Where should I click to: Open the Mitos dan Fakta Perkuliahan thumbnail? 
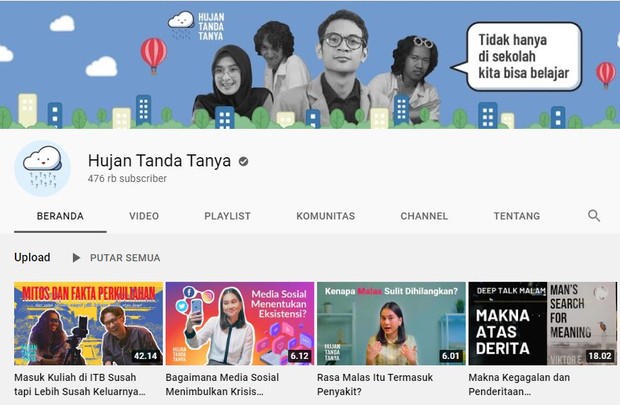tap(88, 323)
